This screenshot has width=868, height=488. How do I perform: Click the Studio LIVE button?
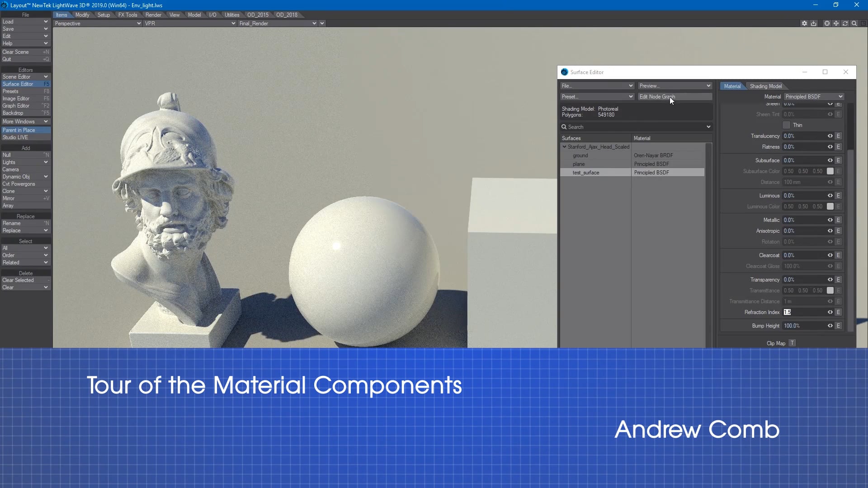(x=25, y=137)
